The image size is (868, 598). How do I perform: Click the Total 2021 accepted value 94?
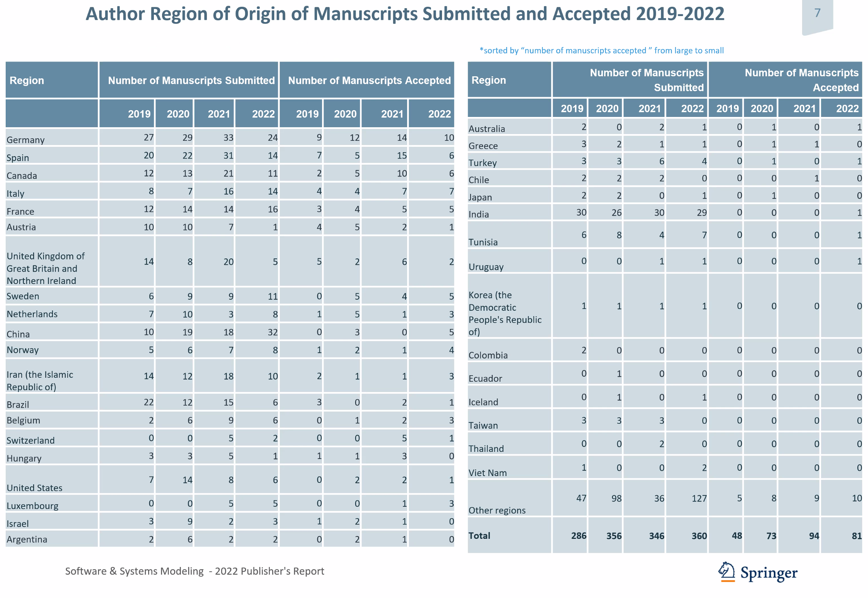point(814,536)
